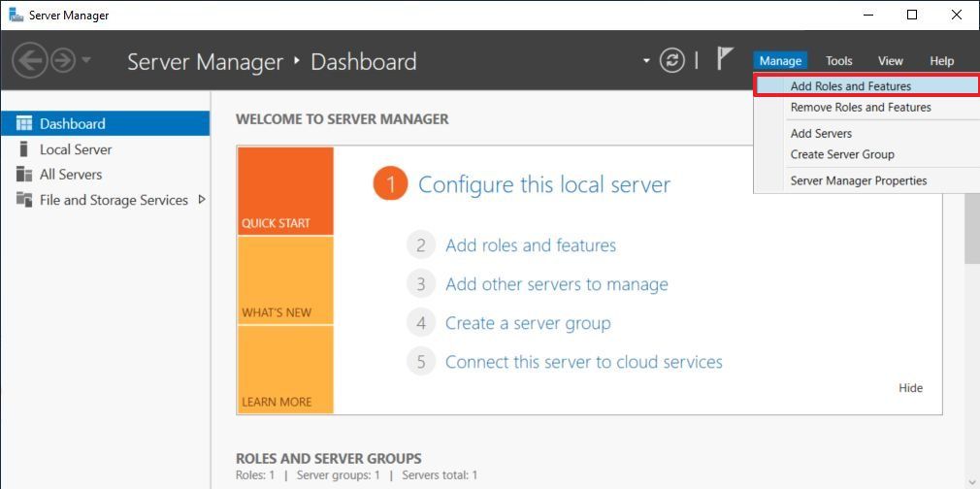The width and height of the screenshot is (980, 489).
Task: Expand File and Storage Services arrow
Action: [201, 200]
